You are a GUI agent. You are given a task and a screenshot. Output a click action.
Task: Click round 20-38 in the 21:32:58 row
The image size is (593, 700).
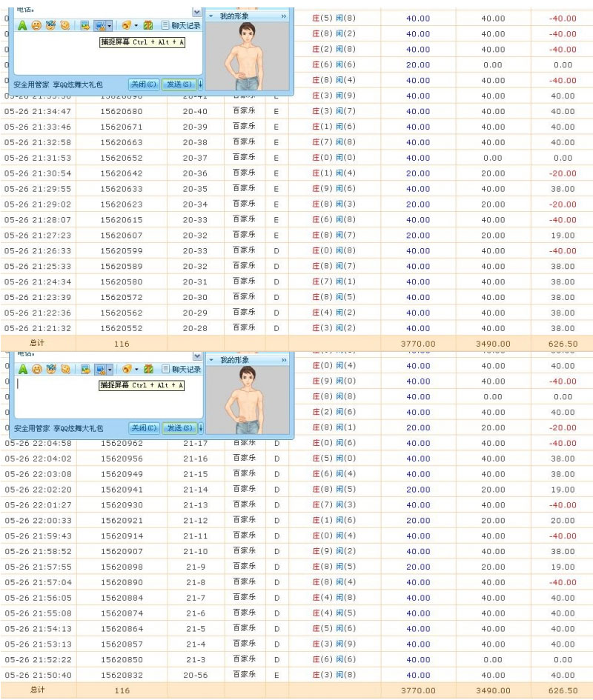click(x=195, y=142)
